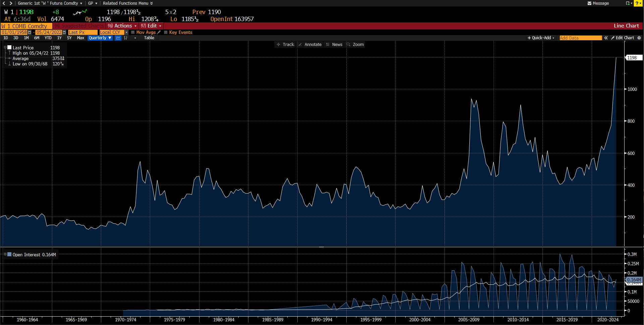Click the white Last Price color swatch

click(x=9, y=48)
